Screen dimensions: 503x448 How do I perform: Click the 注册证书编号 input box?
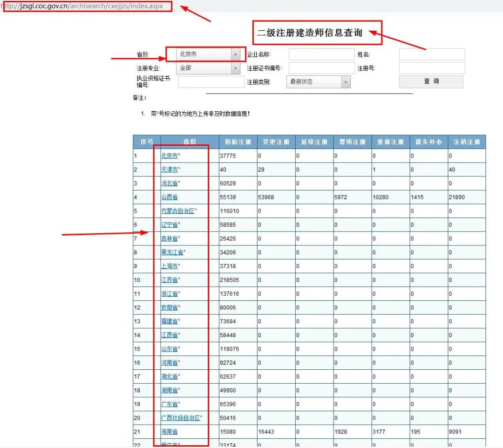coord(321,68)
